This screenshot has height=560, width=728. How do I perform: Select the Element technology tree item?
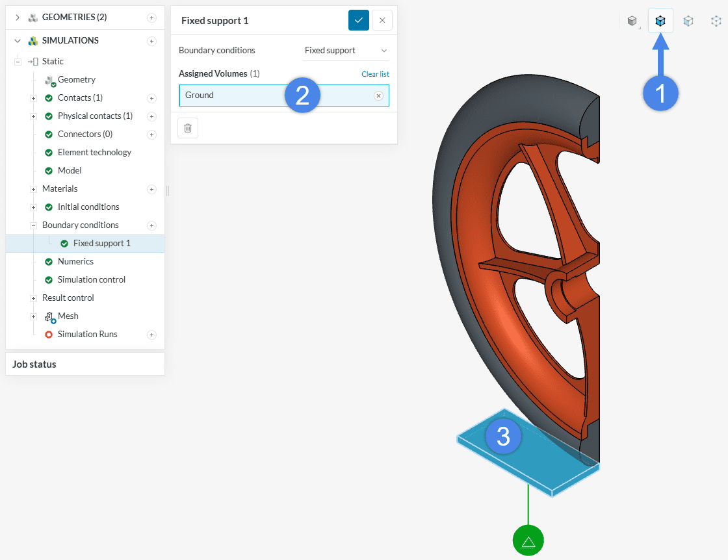coord(94,153)
